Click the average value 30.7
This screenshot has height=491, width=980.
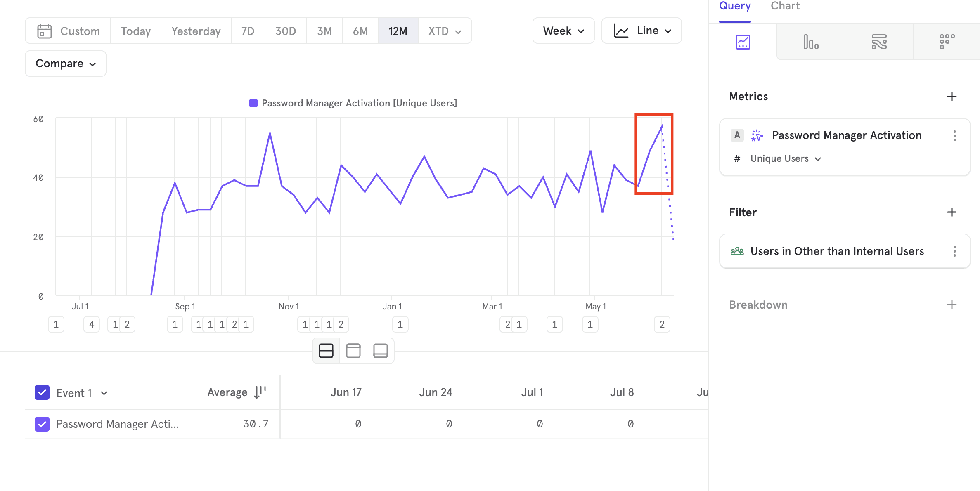click(256, 424)
